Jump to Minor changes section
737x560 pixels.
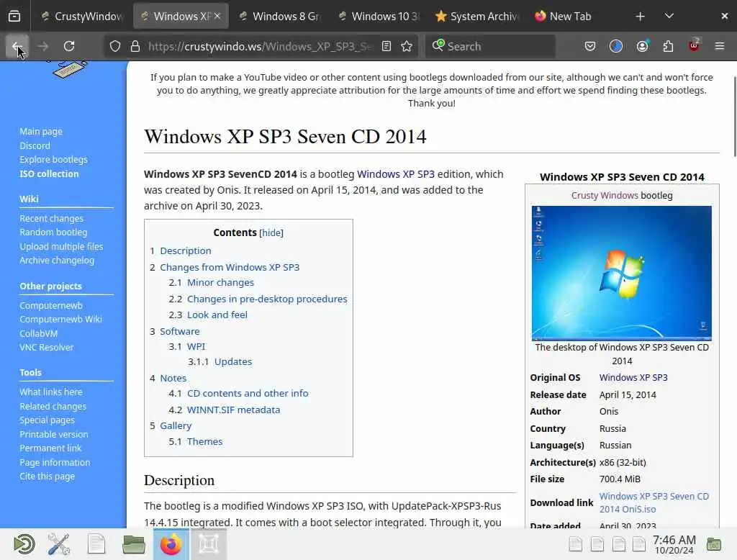point(220,283)
